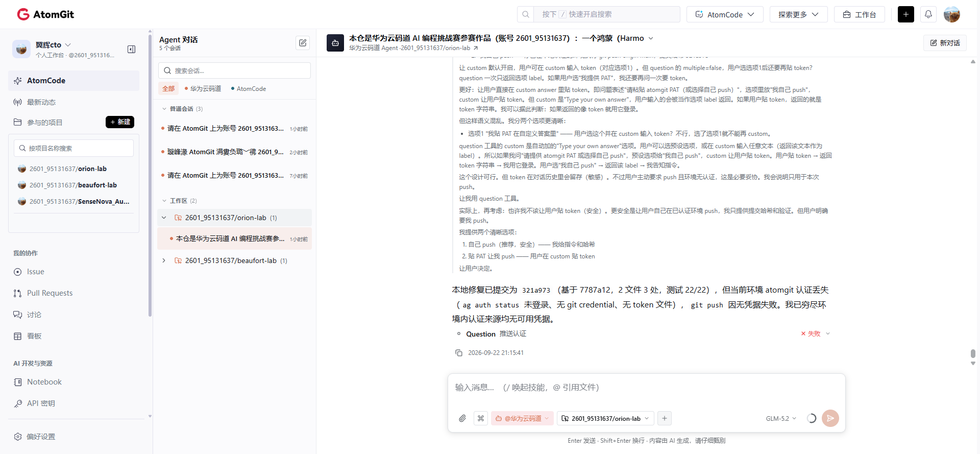Open the plus create button in header
The image size is (980, 454).
point(905,14)
